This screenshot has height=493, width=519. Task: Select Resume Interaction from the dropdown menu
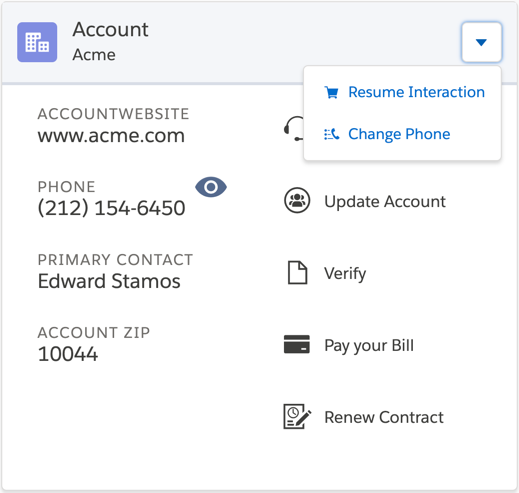[x=416, y=92]
